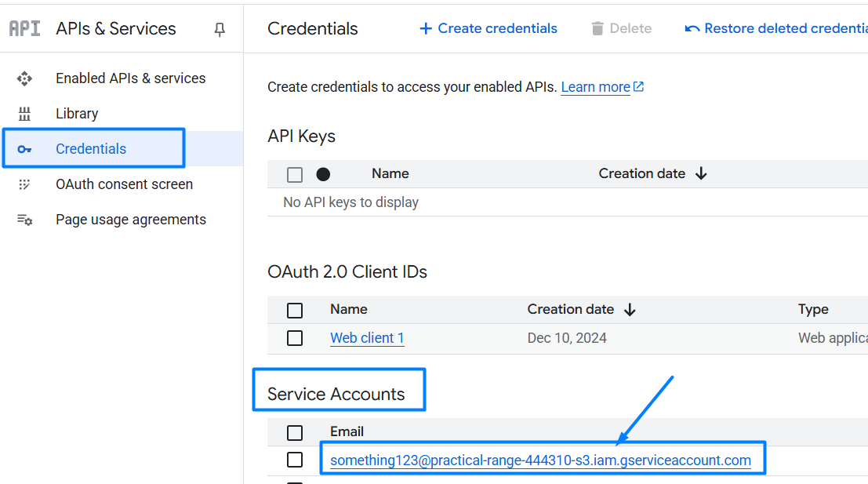The width and height of the screenshot is (868, 484).
Task: Sort OAuth Client IDs by Creation date arrow
Action: 630,310
